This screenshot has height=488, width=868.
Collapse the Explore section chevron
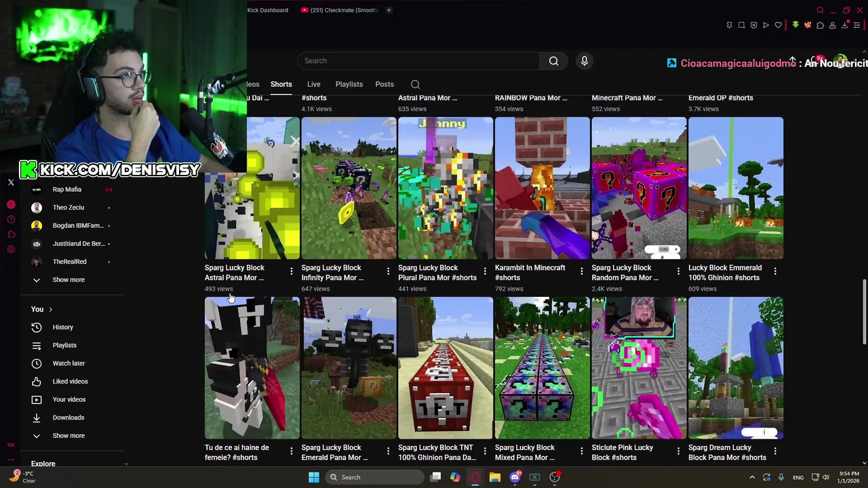click(125, 464)
